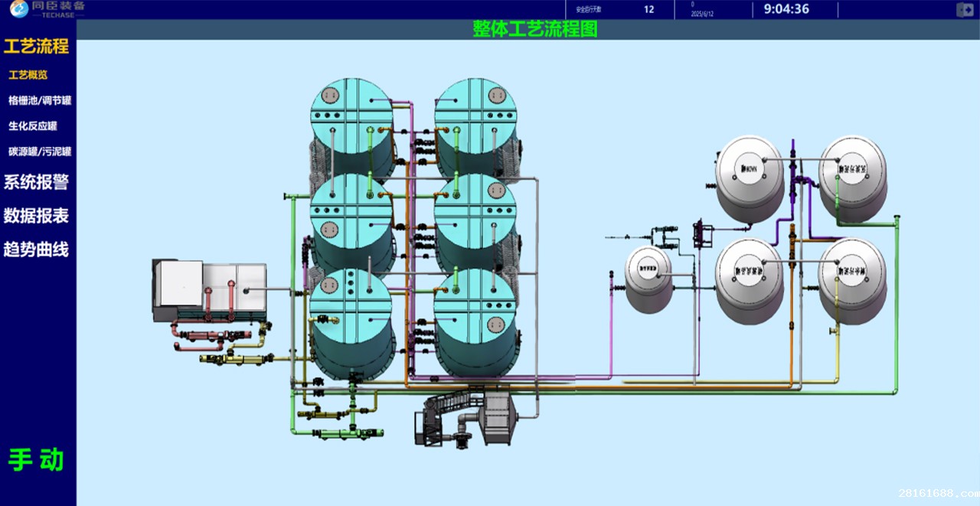Click the 9:04:36 clock display
The width and height of the screenshot is (980, 506).
tap(781, 9)
